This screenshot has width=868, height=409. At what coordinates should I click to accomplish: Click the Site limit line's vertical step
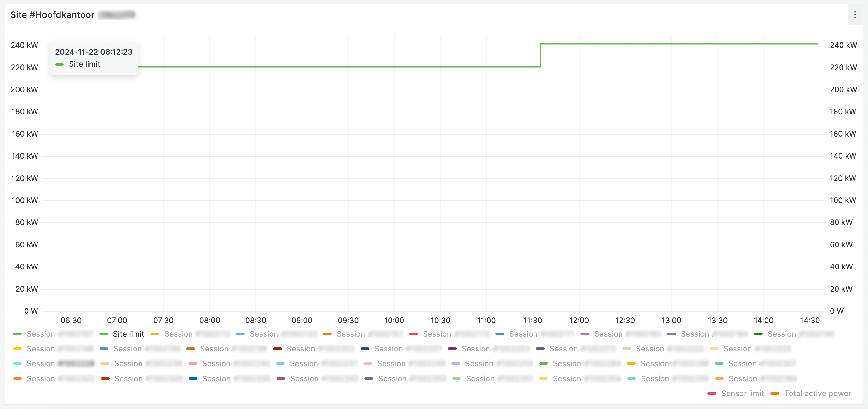point(540,56)
